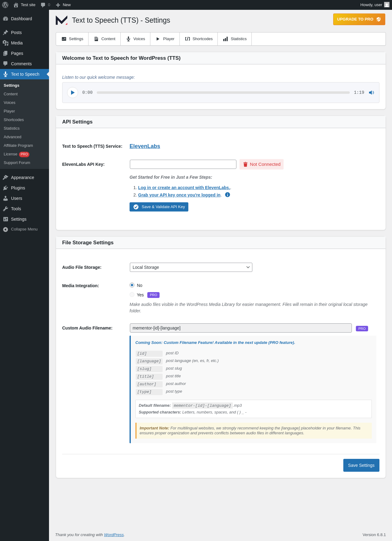Mute the welcome audio speaker icon
The height and width of the screenshot is (541, 392).
371,93
